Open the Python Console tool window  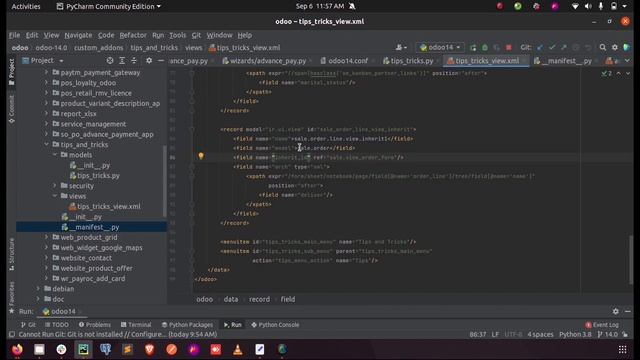pyautogui.click(x=275, y=325)
